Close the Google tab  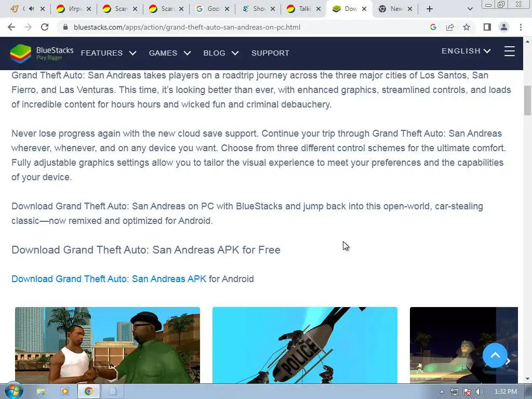(227, 9)
